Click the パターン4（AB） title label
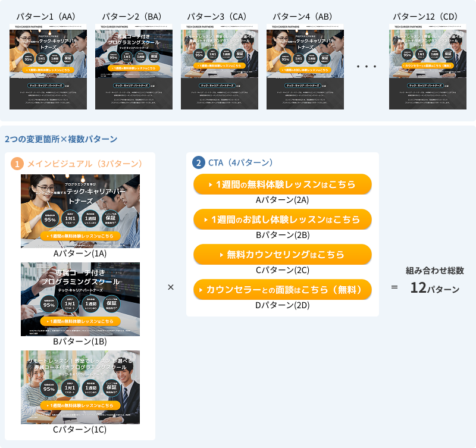Viewport: 476px width, 448px height. pyautogui.click(x=303, y=17)
